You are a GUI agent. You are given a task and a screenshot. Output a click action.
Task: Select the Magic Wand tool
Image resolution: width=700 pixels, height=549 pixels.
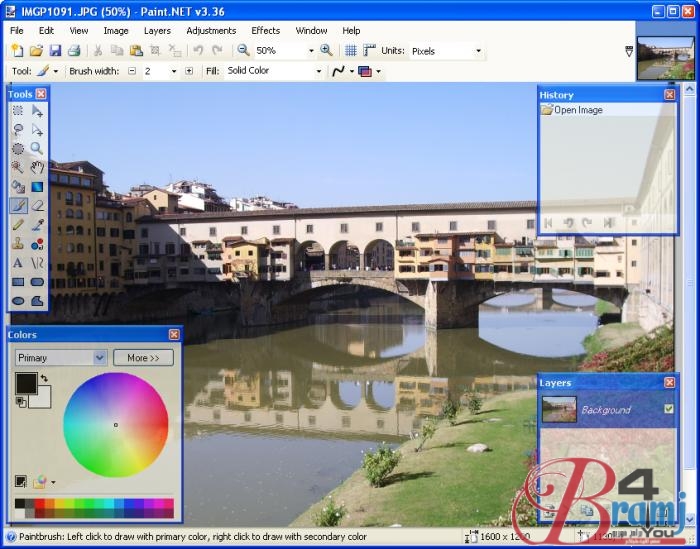point(18,167)
